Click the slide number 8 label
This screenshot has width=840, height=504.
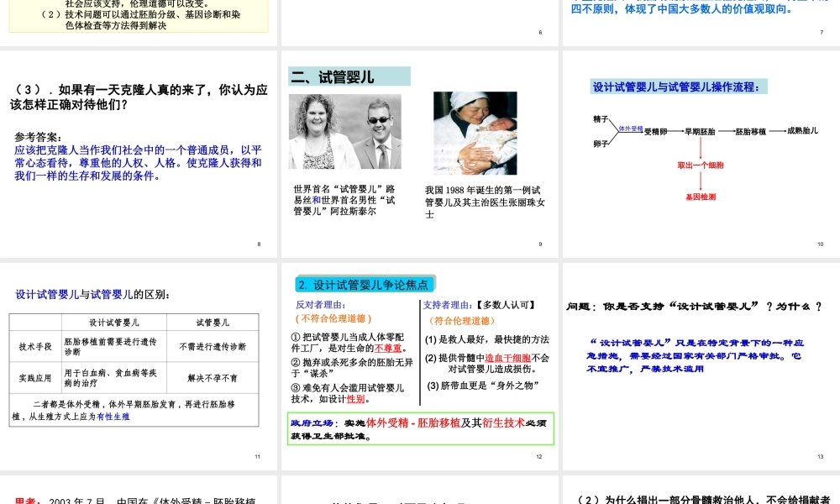259,244
